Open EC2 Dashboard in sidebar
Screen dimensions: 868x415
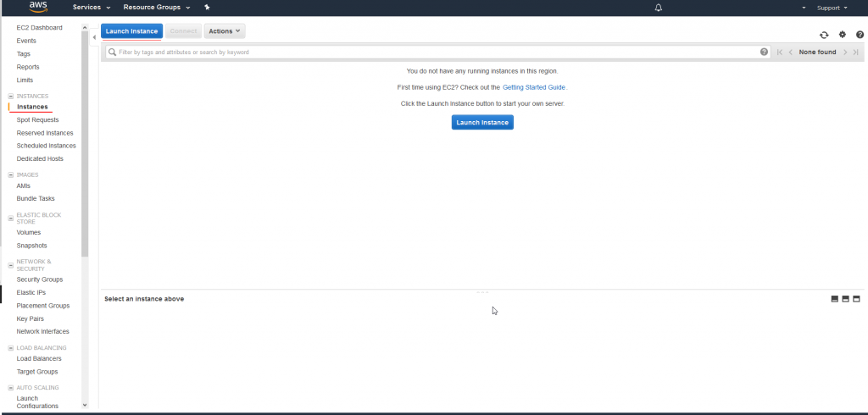click(39, 28)
